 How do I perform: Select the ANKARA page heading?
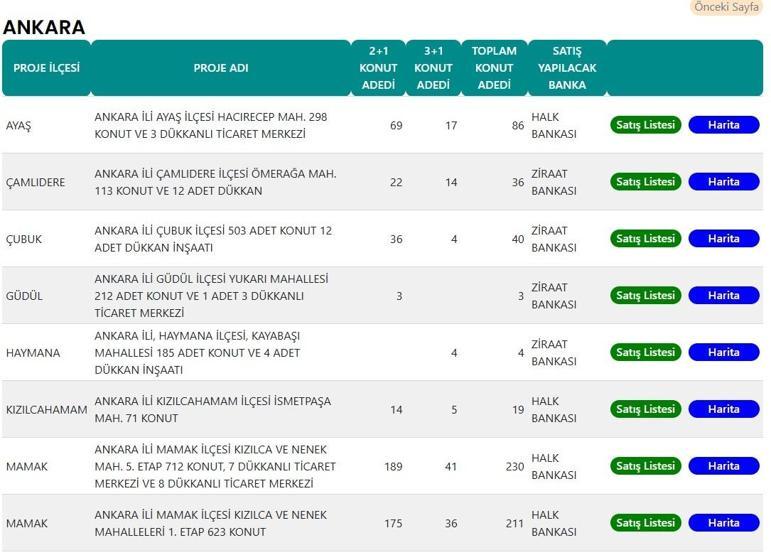click(44, 27)
